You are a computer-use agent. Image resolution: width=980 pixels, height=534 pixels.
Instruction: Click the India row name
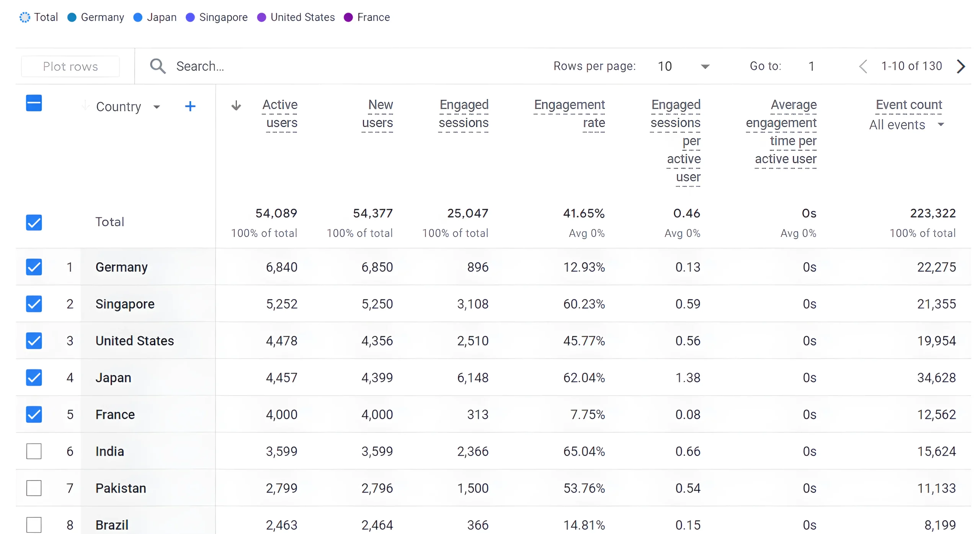point(109,451)
